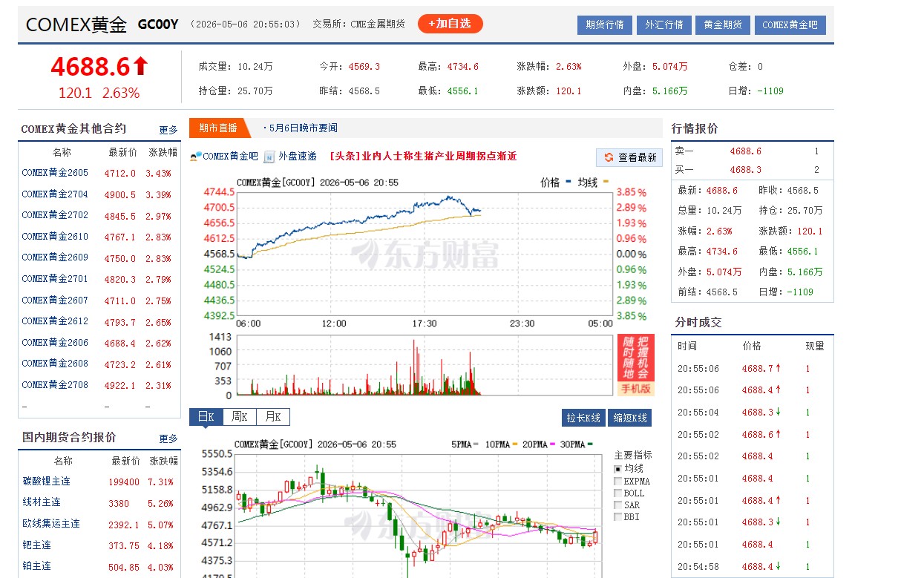Screen dimensions: 924x578
Task: Open the COMEX黄金2608 contract
Action: [55, 364]
